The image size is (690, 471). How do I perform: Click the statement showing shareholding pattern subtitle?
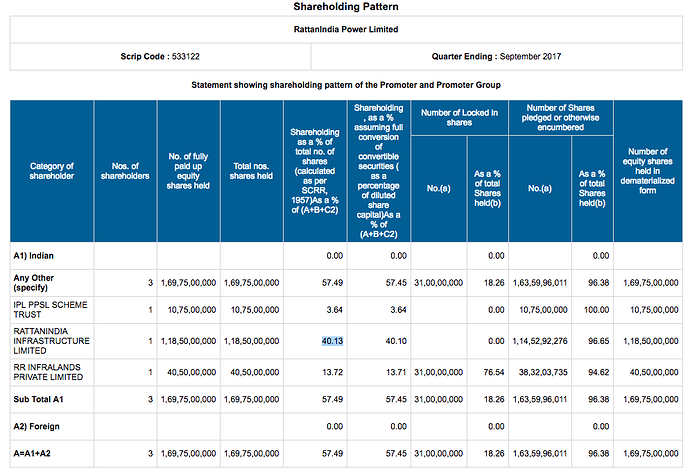pos(346,85)
